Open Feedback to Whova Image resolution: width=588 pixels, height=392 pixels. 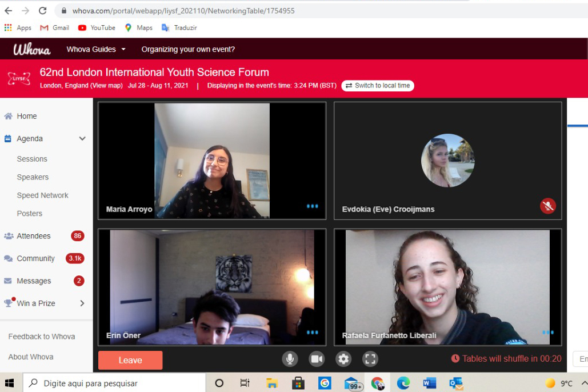point(42,337)
